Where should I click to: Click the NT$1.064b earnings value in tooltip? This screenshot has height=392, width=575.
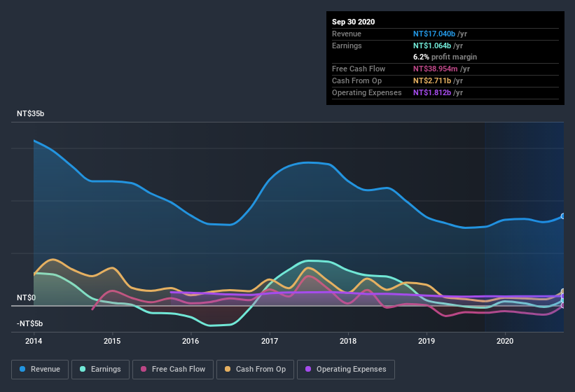(432, 45)
